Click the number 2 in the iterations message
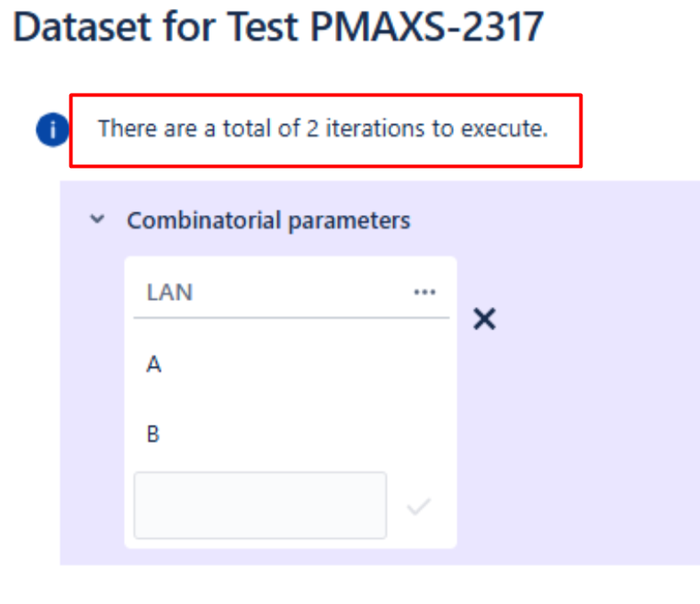This screenshot has width=700, height=604. click(x=312, y=129)
